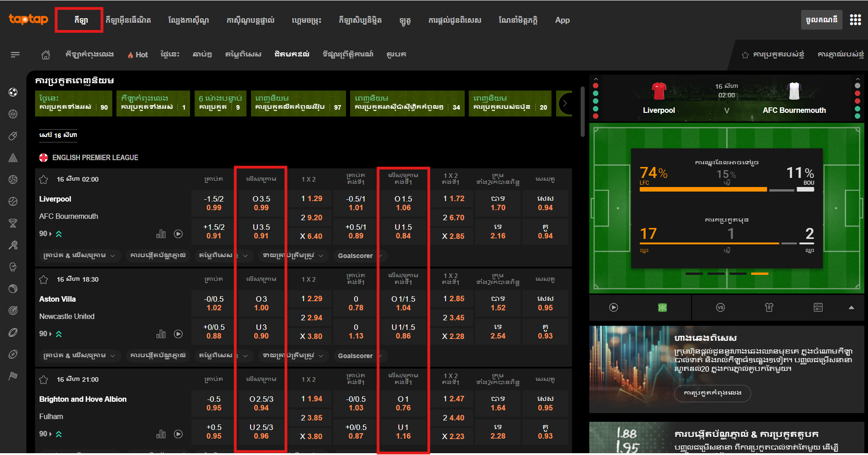
Task: Choose the snooker rack triangle icon
Action: tap(13, 158)
